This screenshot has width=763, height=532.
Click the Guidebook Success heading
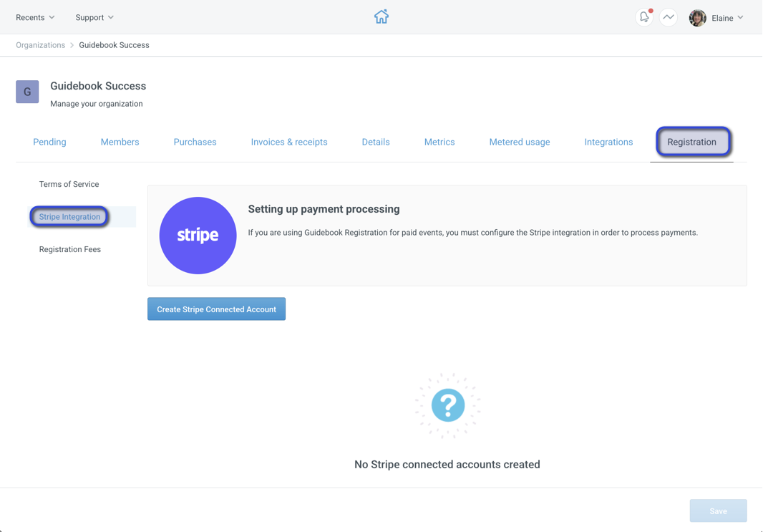(98, 86)
